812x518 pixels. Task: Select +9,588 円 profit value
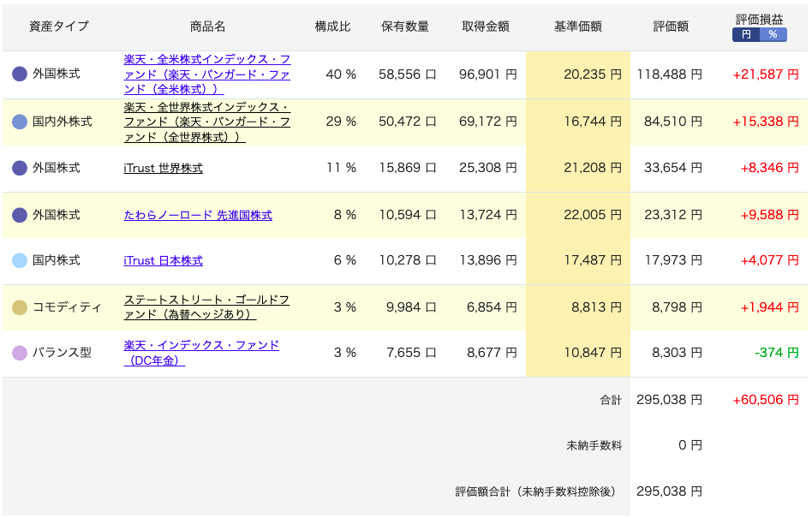(769, 215)
